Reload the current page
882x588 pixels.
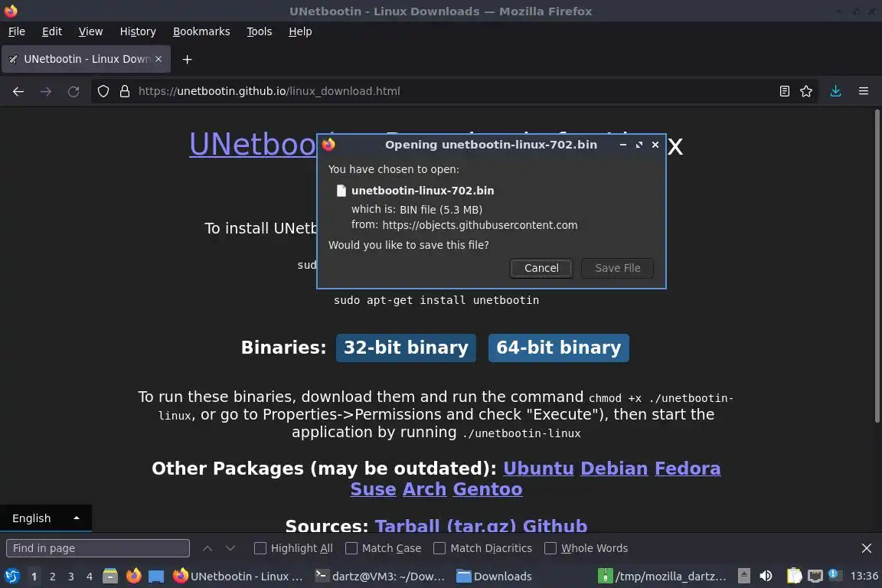click(x=73, y=91)
